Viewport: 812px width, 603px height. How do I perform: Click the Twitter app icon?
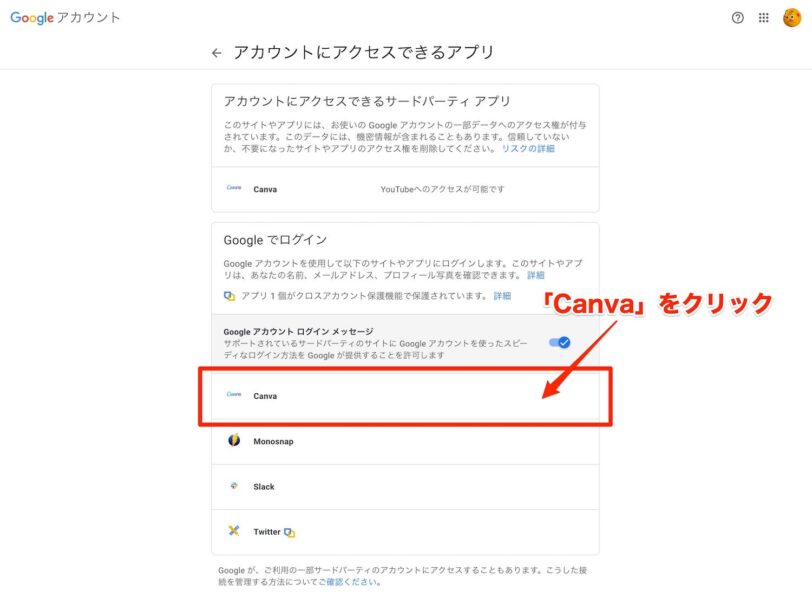click(x=234, y=531)
